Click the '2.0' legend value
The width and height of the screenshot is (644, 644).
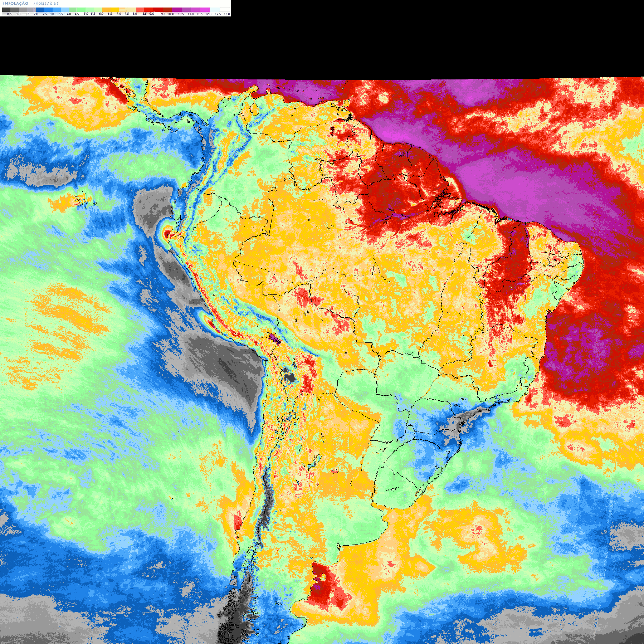[36, 14]
